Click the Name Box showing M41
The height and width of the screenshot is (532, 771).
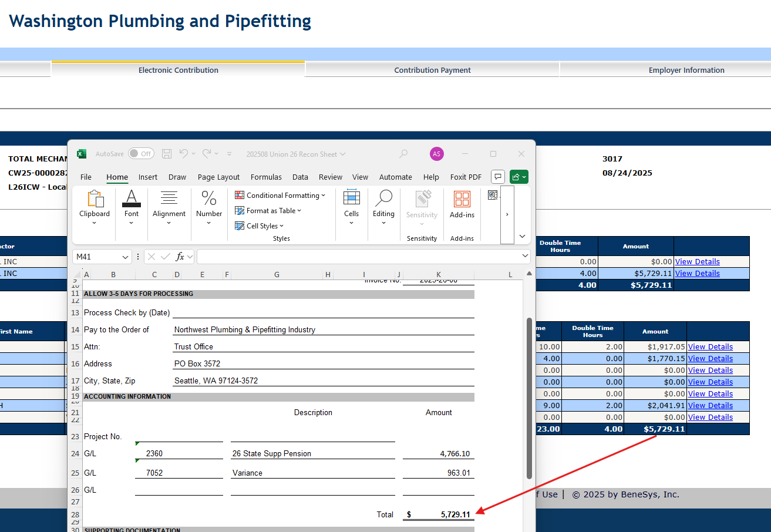(97, 257)
